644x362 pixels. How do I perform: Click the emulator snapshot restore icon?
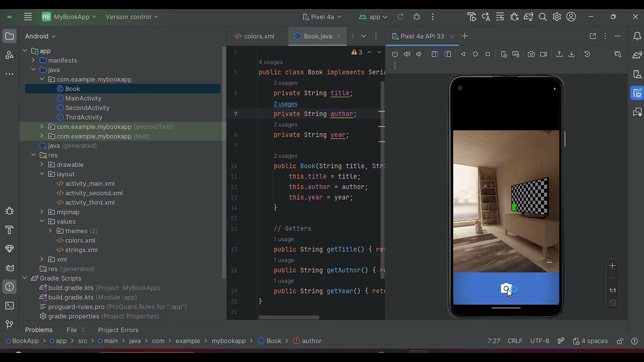coord(587,54)
